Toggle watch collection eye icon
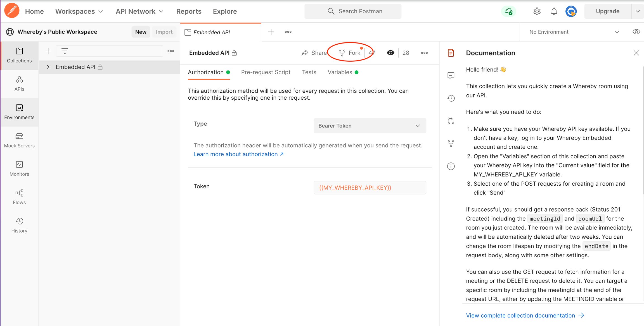This screenshot has width=644, height=326. [x=390, y=53]
